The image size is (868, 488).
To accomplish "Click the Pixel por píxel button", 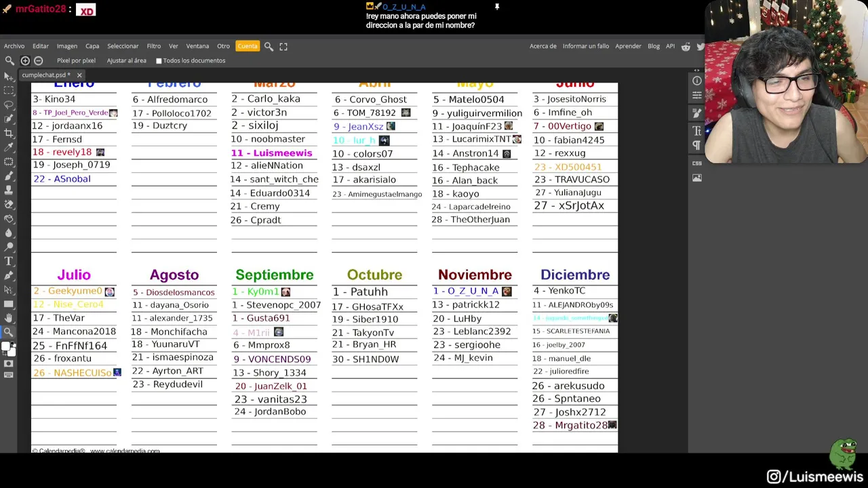I will (76, 61).
